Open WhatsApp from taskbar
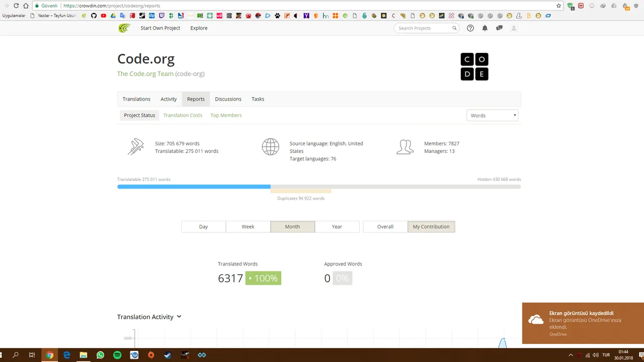Screen dimensions: 644x362 [100, 355]
